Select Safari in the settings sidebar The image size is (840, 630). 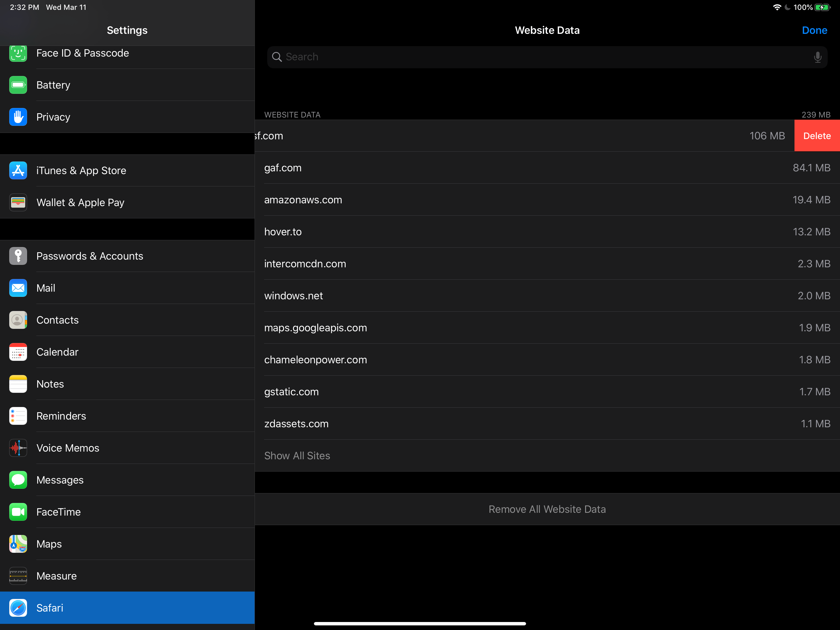click(126, 608)
